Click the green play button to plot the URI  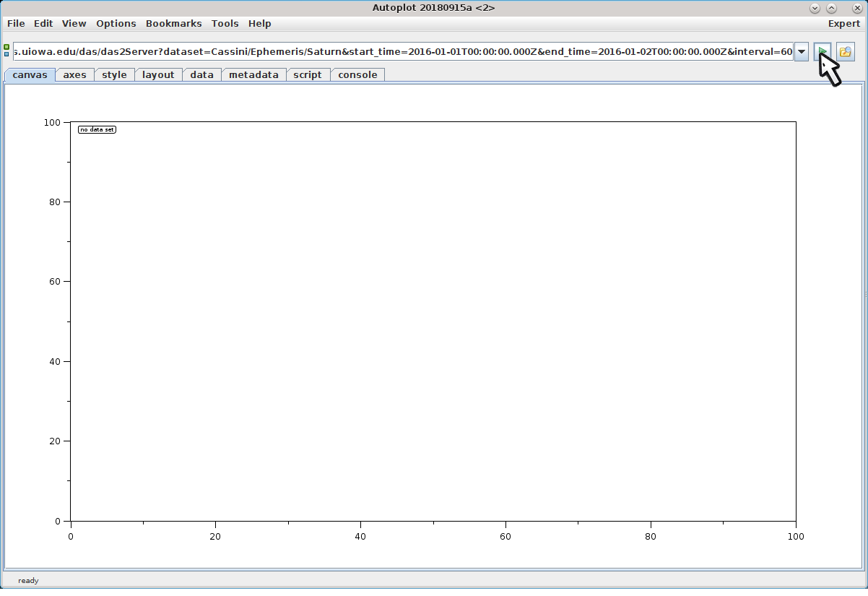823,52
